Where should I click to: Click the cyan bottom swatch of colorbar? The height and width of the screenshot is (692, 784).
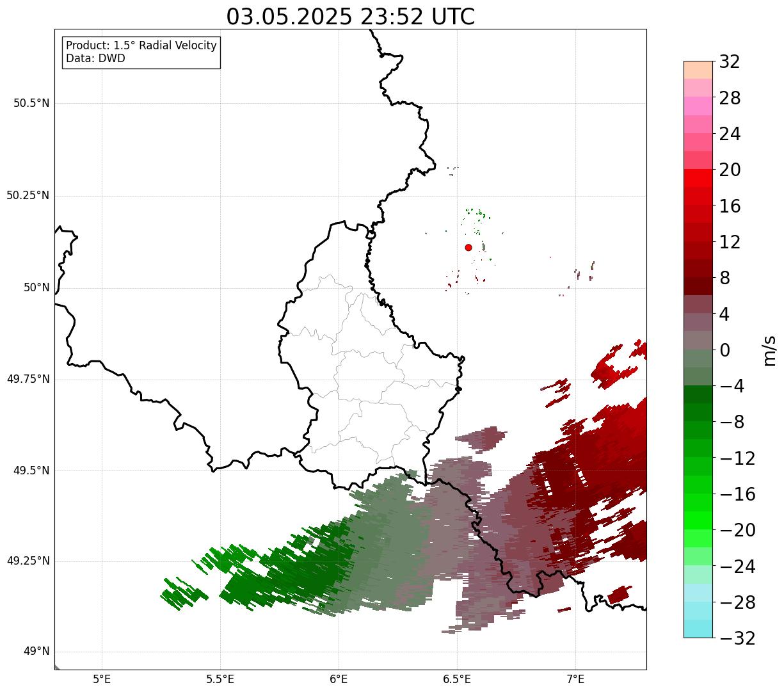pos(698,629)
